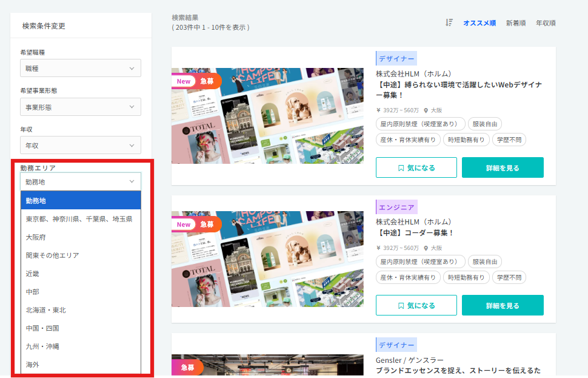588x378 pixels.
Task: Collapse the 勤務地 dropdown via its chevron
Action: click(x=132, y=181)
